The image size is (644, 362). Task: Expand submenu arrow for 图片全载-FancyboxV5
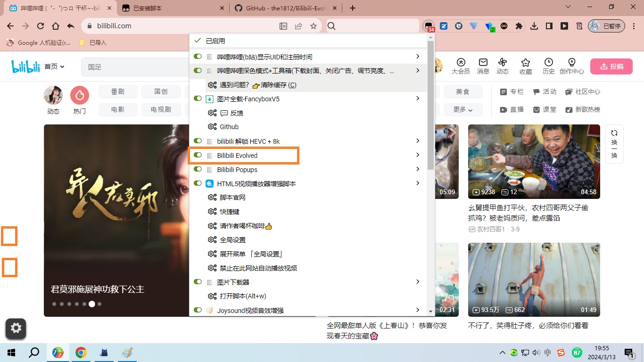(x=418, y=99)
